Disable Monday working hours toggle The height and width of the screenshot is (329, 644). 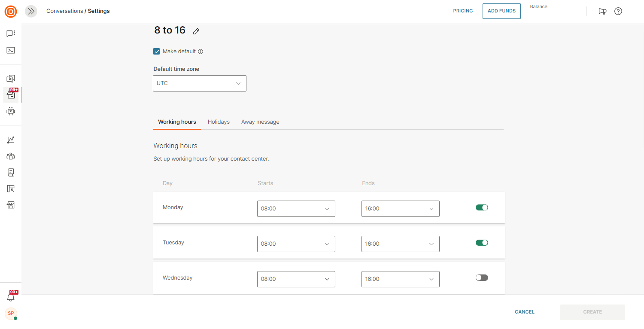pyautogui.click(x=482, y=207)
